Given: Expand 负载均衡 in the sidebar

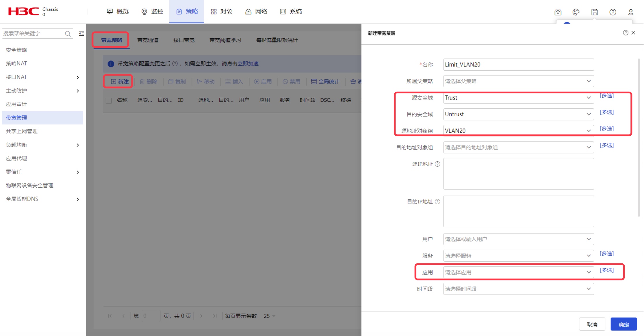Looking at the screenshot, I should [78, 145].
